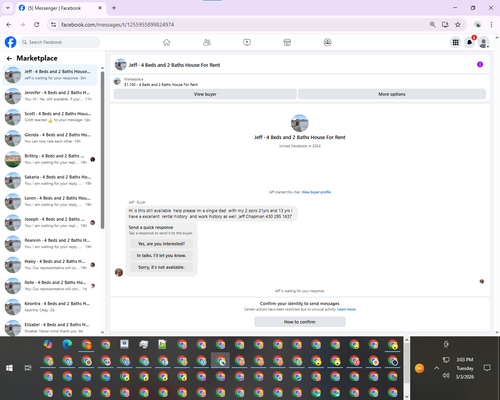
Task: Open Jeff conversation in the chat list
Action: (50, 75)
